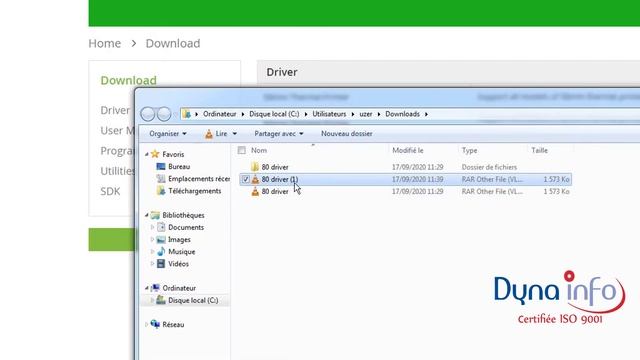Click the Documents library icon
Image resolution: width=640 pixels, height=360 pixels.
(161, 227)
